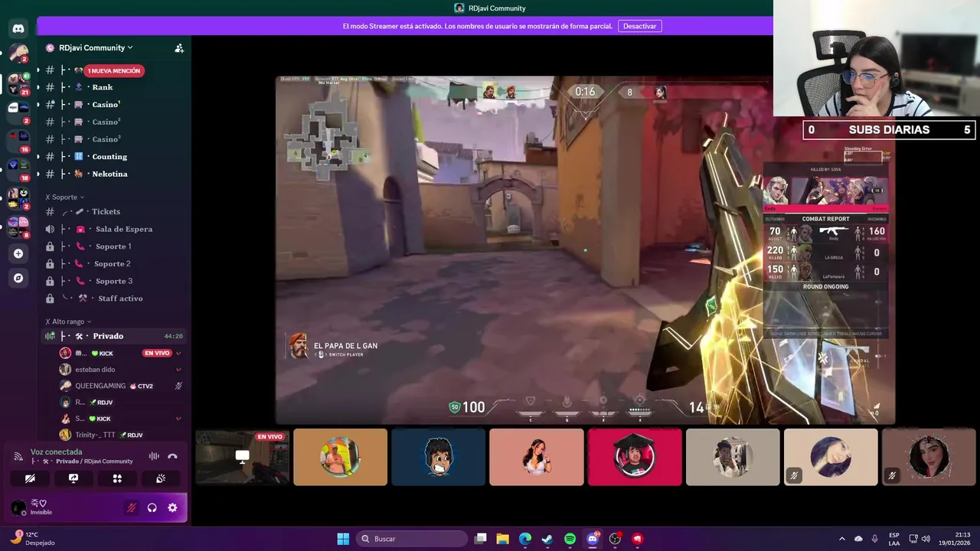
Task: Toggle noise suppression waveform icon
Action: [154, 456]
